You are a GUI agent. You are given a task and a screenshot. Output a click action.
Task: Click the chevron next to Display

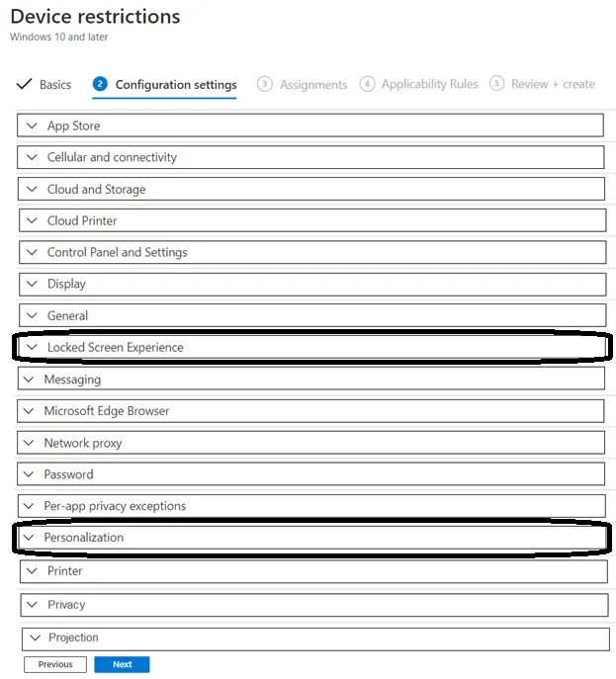coord(32,284)
